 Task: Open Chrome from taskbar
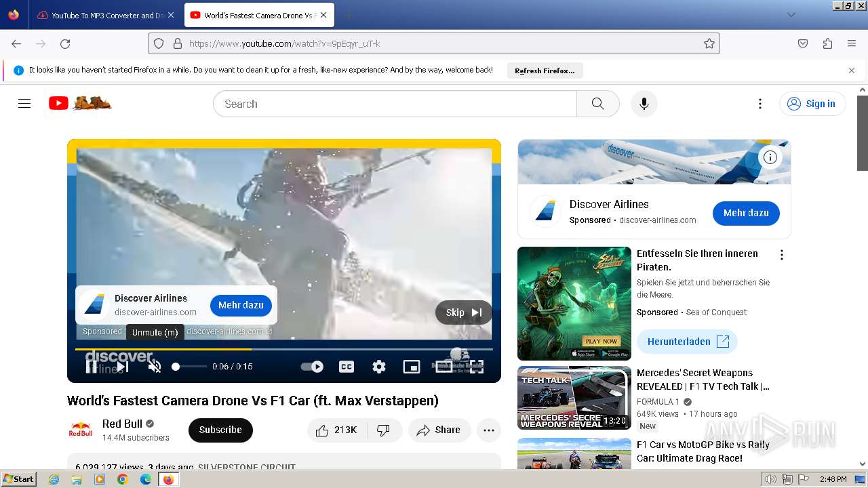123,479
